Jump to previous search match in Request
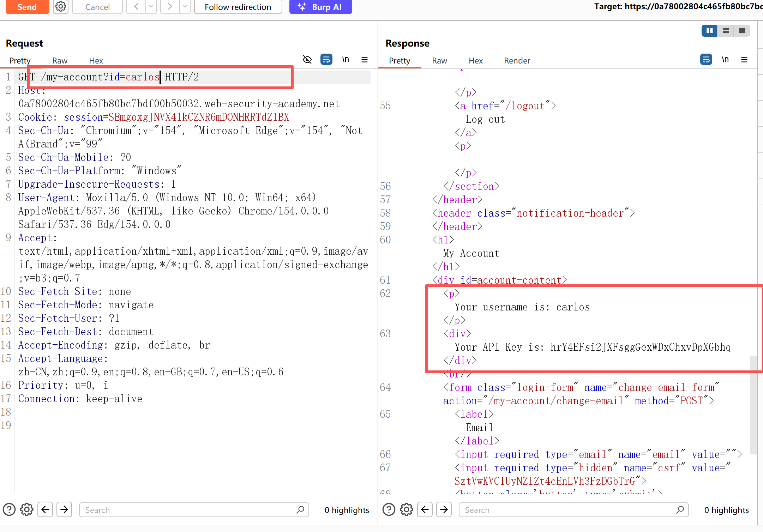The image size is (763, 532). pyautogui.click(x=45, y=509)
